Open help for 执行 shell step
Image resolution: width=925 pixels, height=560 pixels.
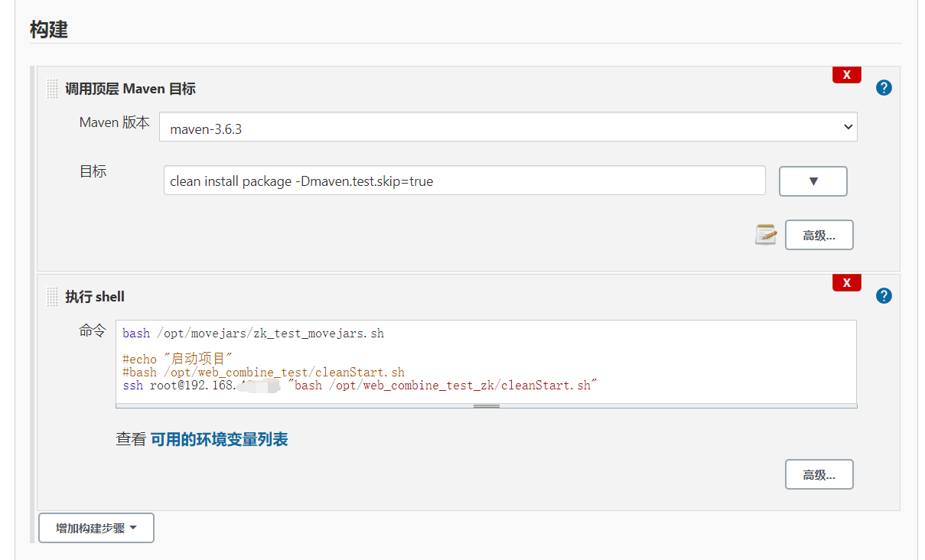pyautogui.click(x=884, y=296)
